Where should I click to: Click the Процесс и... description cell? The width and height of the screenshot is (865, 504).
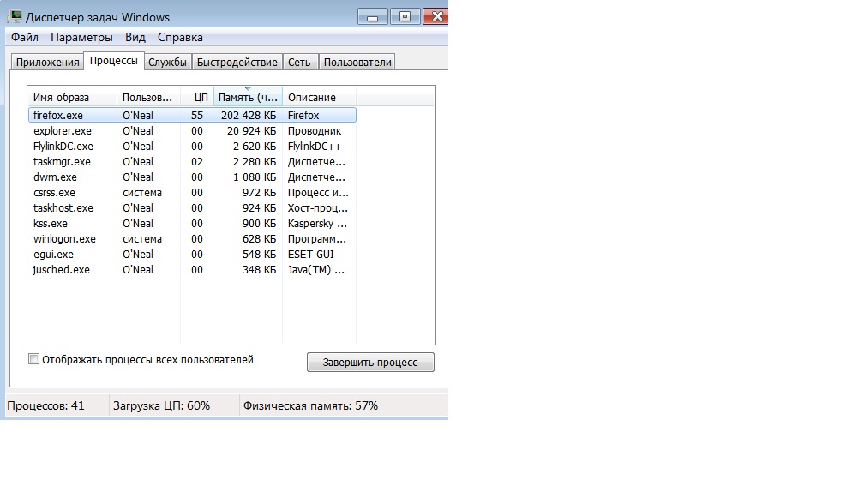[318, 193]
